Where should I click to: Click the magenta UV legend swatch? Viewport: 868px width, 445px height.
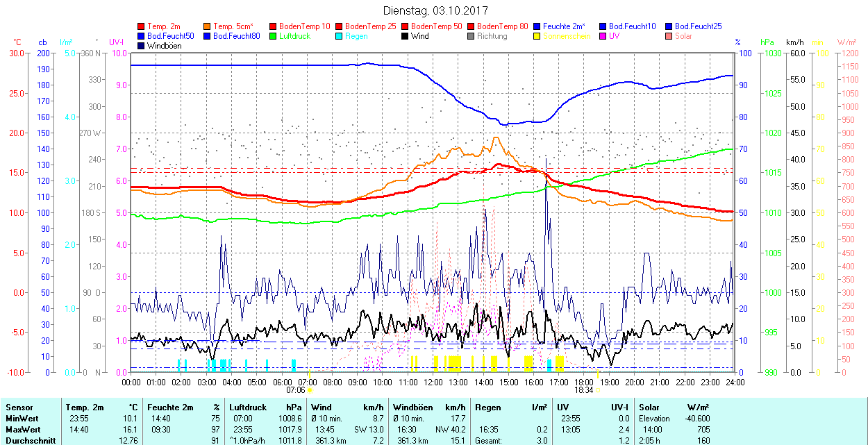click(x=603, y=36)
